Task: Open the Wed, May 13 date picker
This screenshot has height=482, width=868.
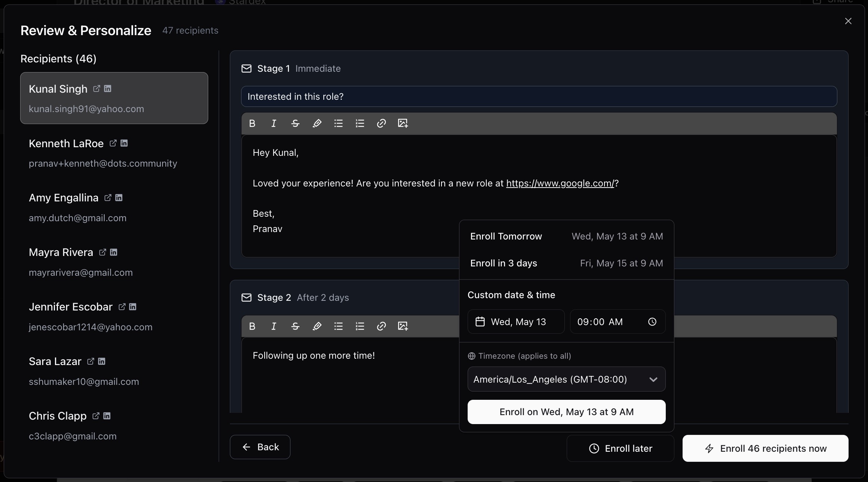Action: [516, 322]
